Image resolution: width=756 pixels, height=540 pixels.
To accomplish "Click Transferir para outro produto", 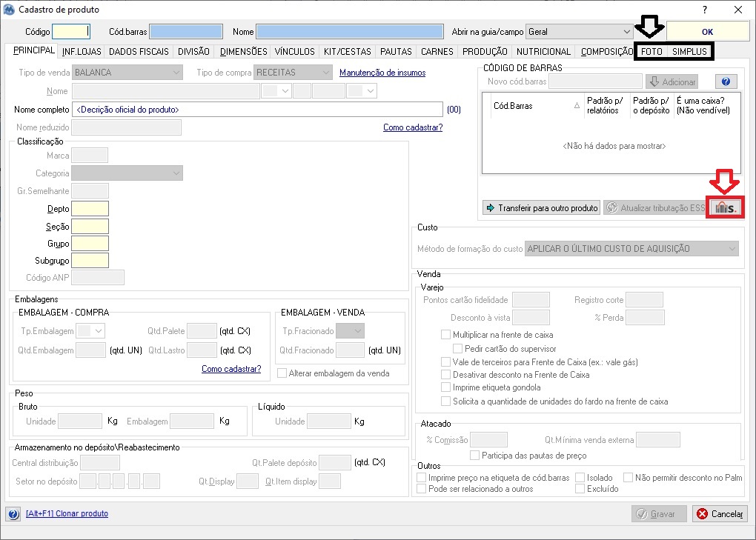I will [x=542, y=207].
